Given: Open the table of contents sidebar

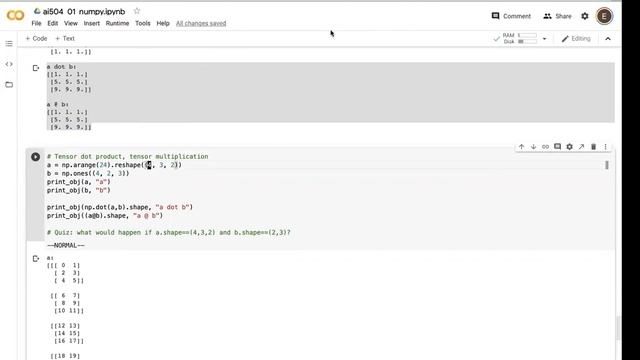Looking at the screenshot, I should coord(9,43).
